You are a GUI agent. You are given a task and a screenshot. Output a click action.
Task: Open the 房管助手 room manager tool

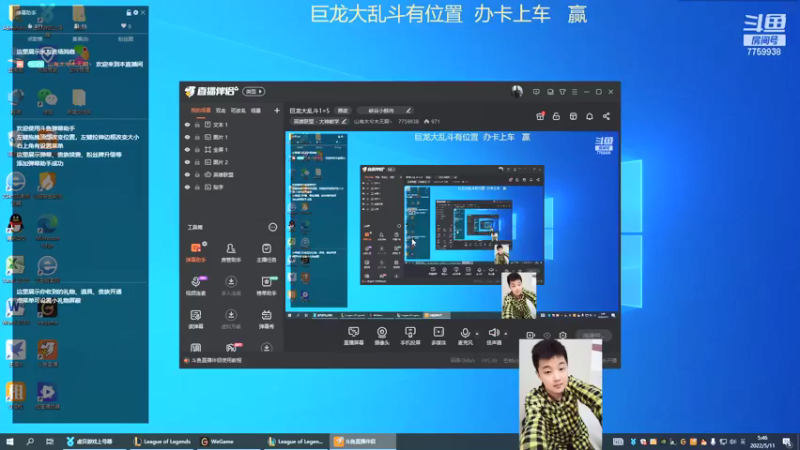pyautogui.click(x=231, y=253)
